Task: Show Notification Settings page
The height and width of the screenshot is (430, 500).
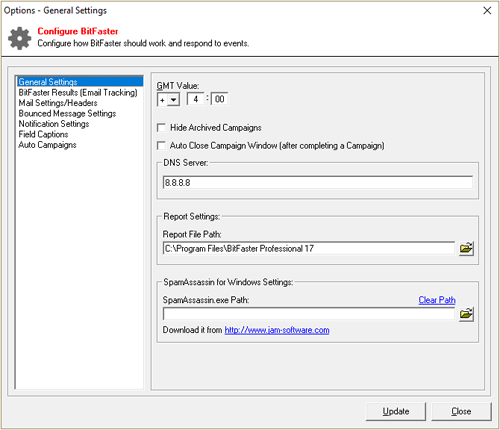Action: coord(54,124)
